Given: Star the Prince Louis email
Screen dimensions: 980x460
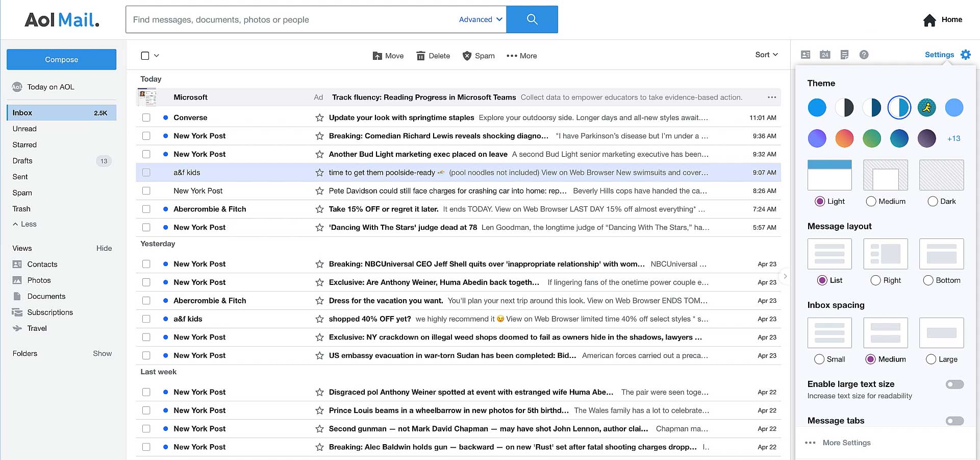Looking at the screenshot, I should 319,410.
